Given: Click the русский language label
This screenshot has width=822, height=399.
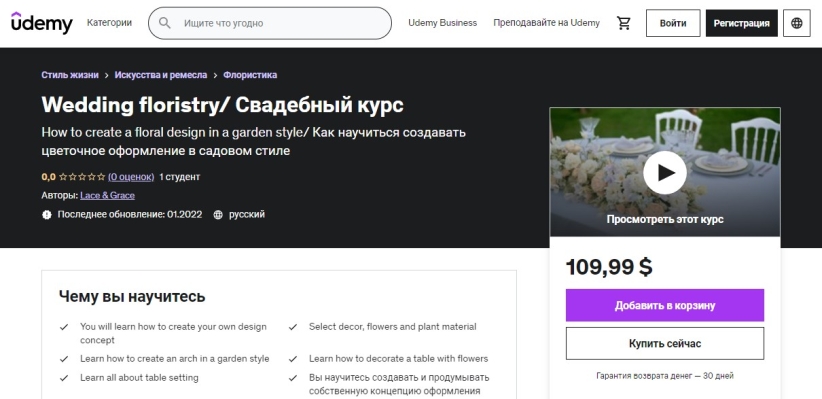Looking at the screenshot, I should pos(247,214).
